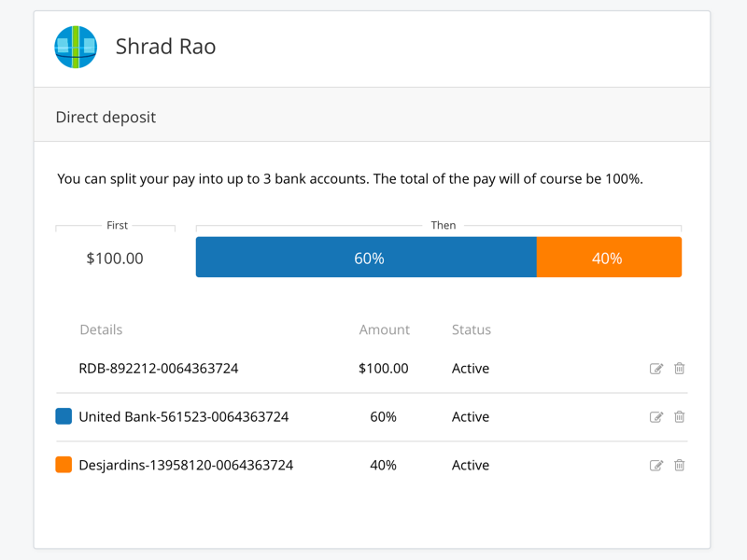747x560 pixels.
Task: Delete the RDB-892212 bank account
Action: click(x=679, y=368)
